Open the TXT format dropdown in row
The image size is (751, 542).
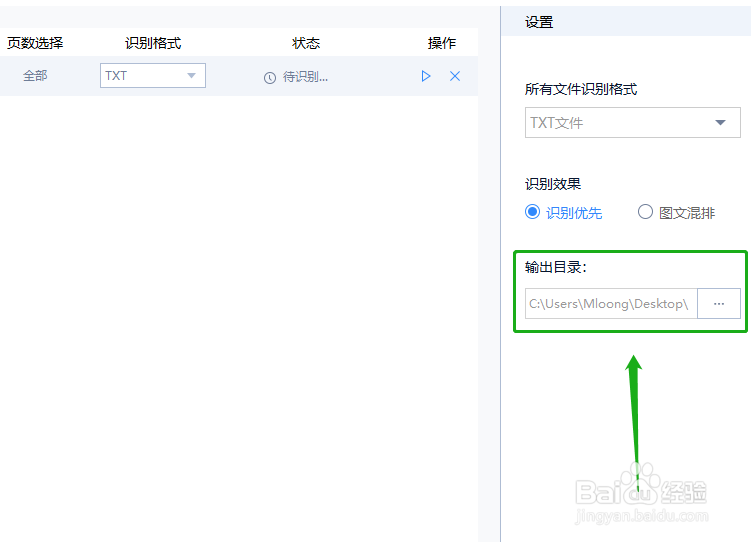pos(153,76)
